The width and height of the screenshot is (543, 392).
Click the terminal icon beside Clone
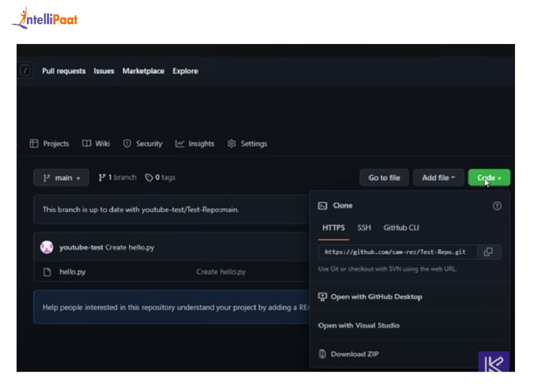(322, 206)
